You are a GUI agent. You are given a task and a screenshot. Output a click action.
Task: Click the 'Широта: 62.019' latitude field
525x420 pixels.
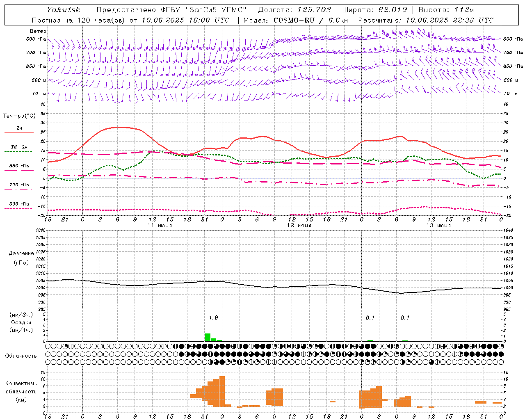pyautogui.click(x=374, y=10)
